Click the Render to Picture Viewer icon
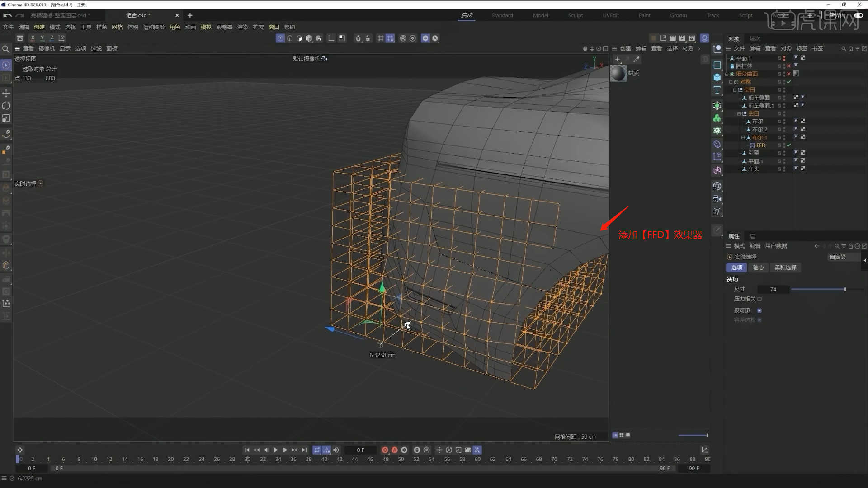Image resolution: width=868 pixels, height=488 pixels. pyautogui.click(x=682, y=38)
